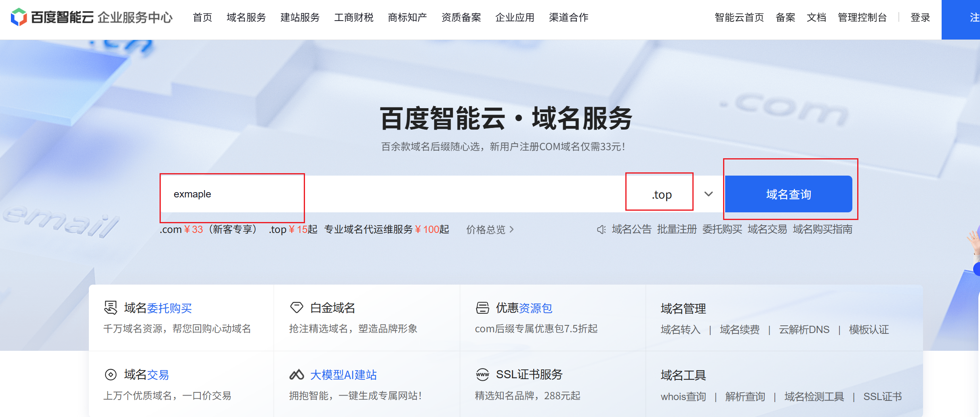
Task: Click the 域名交易 circular icon
Action: (111, 375)
